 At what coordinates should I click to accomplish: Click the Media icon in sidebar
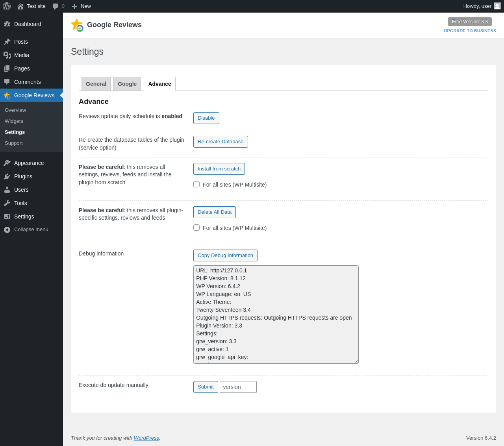tap(7, 55)
